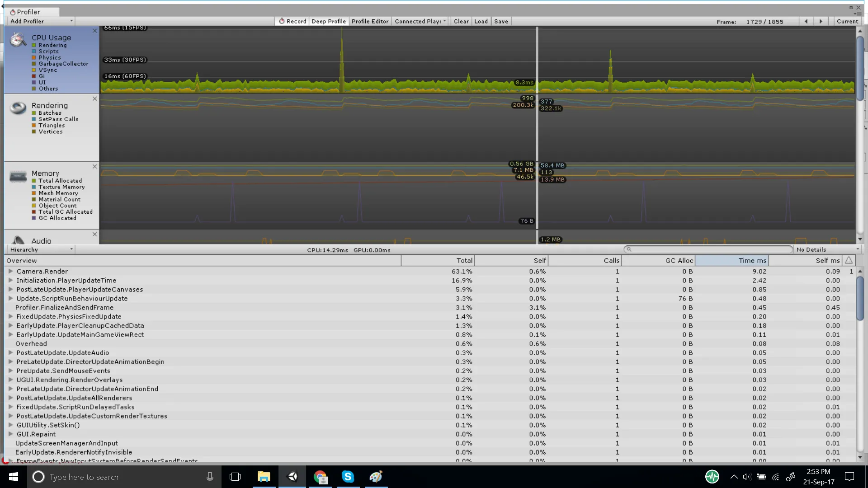This screenshot has height=488, width=868.
Task: Expand the Camera.Render hierarchy row
Action: click(x=10, y=271)
